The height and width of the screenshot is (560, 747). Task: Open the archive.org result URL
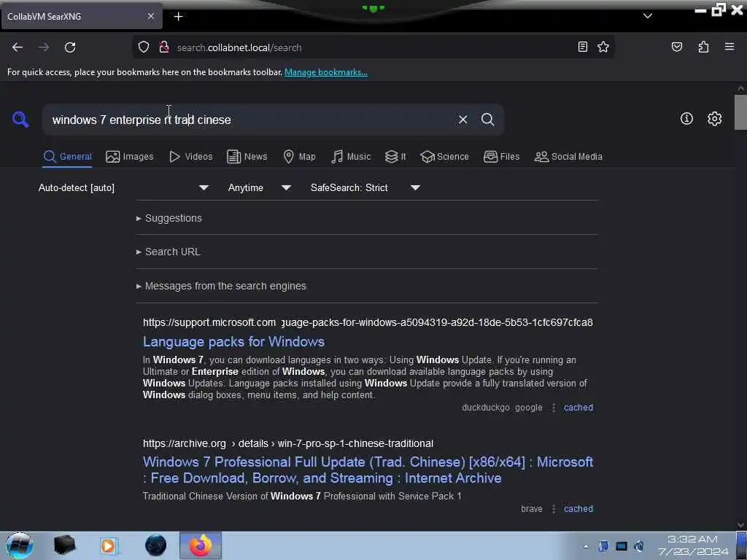tap(288, 443)
